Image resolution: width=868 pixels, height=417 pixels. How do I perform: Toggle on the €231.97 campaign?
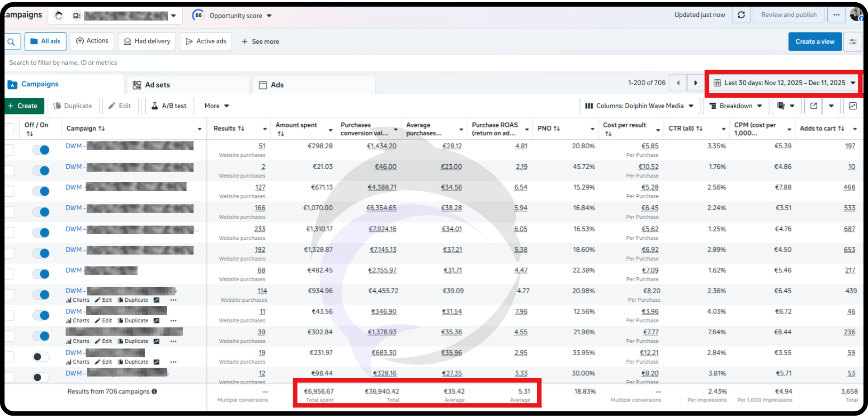(41, 357)
